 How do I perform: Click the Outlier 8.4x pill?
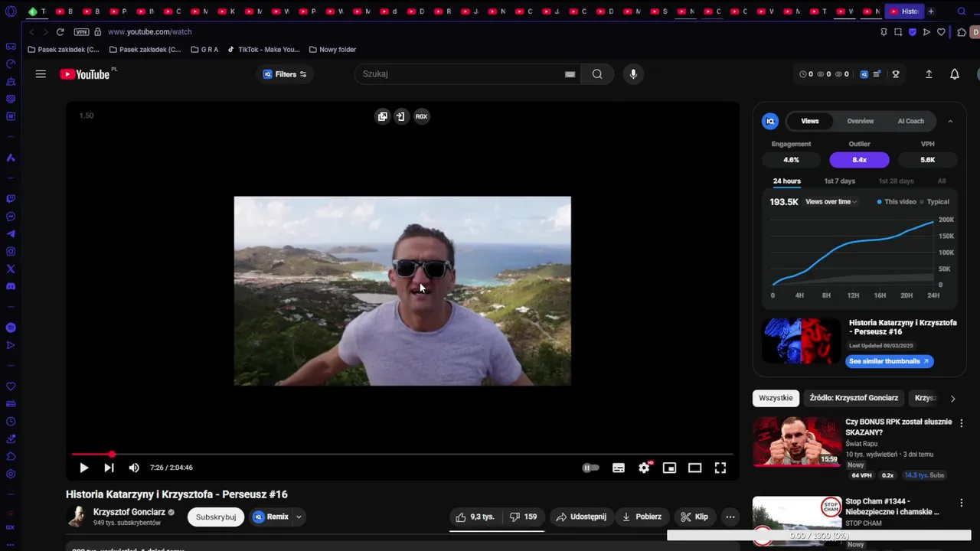coord(859,160)
